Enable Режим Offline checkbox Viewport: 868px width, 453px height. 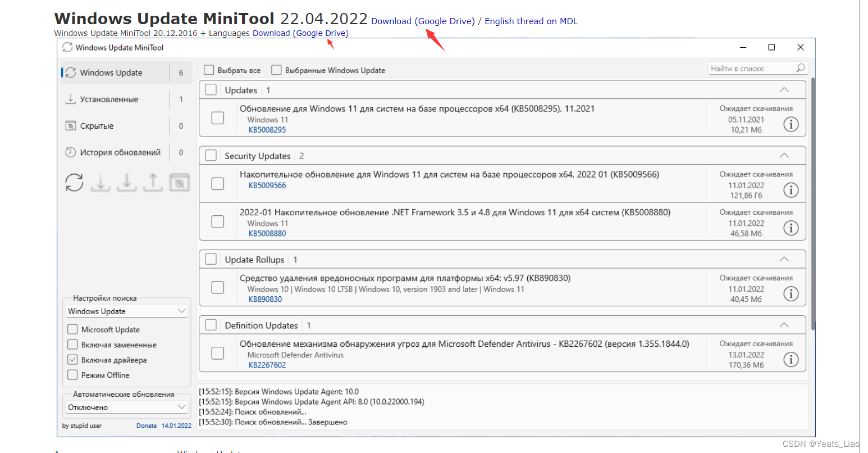tap(72, 375)
